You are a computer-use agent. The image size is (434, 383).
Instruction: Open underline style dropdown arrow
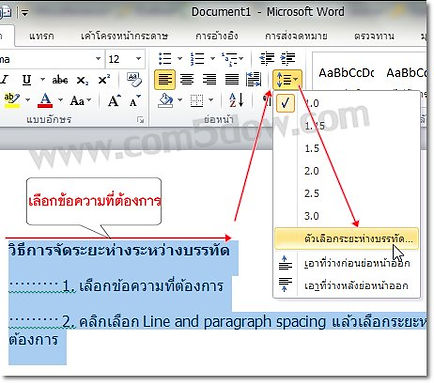pos(42,80)
